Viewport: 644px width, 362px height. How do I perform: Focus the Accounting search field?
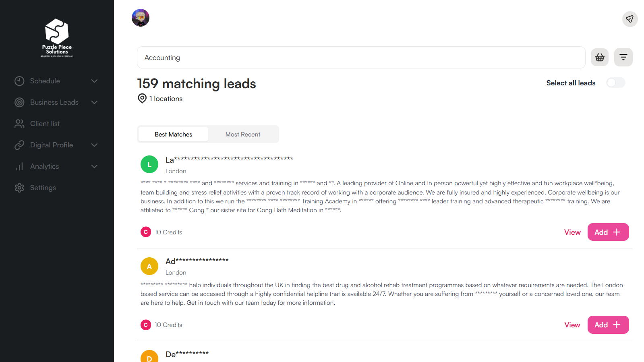pos(360,58)
